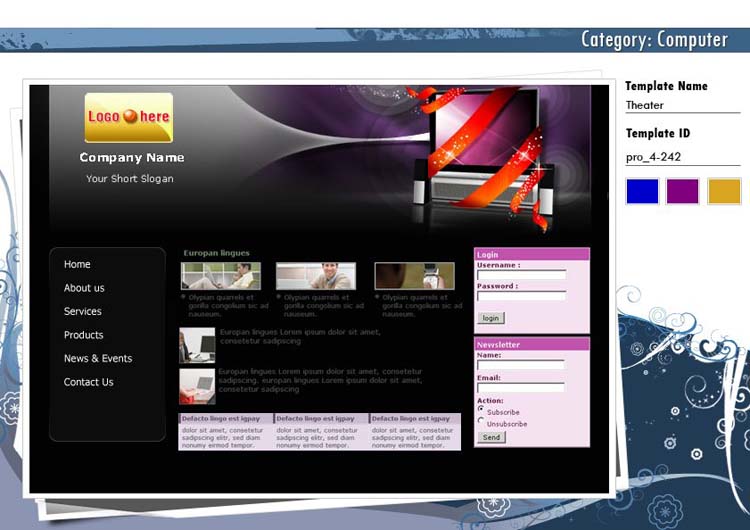The width and height of the screenshot is (750, 530).
Task: Go to About us page
Action: [84, 288]
